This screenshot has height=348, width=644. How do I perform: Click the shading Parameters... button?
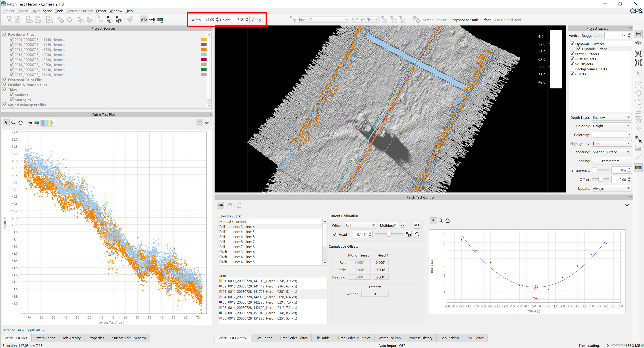point(611,161)
